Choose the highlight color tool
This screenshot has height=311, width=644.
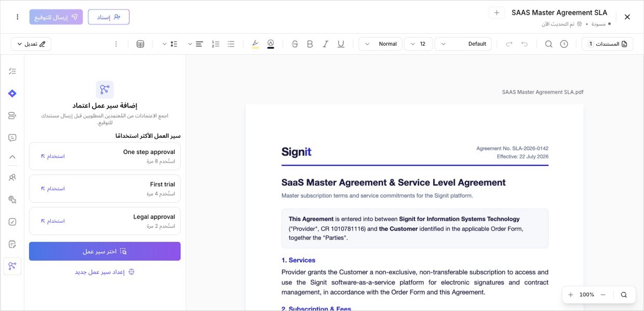(x=255, y=44)
